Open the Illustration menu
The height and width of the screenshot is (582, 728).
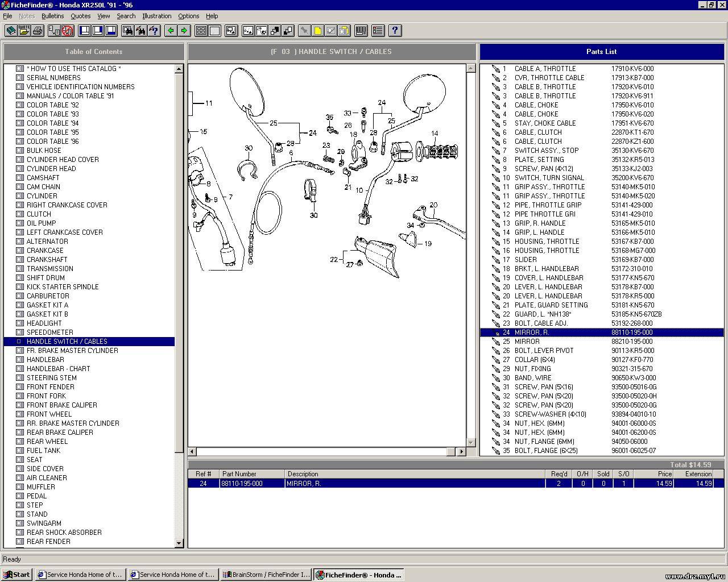[x=156, y=16]
